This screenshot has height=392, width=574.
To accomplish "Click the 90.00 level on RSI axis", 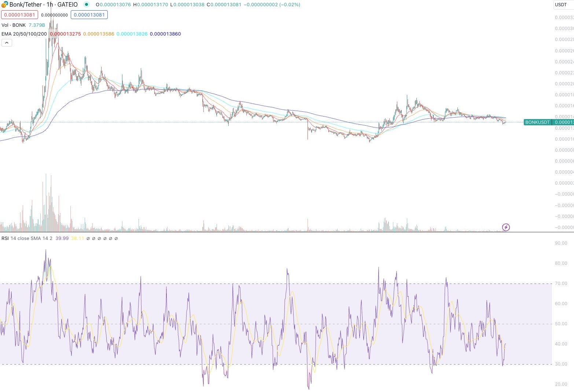I will 561,243.
